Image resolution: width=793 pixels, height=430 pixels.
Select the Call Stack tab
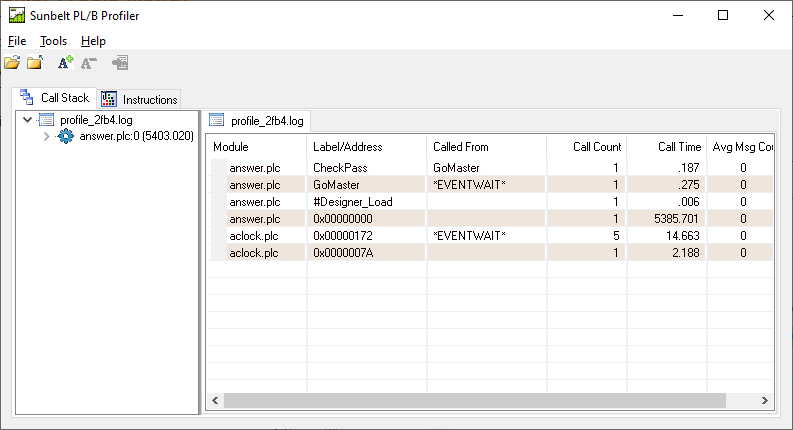click(55, 98)
